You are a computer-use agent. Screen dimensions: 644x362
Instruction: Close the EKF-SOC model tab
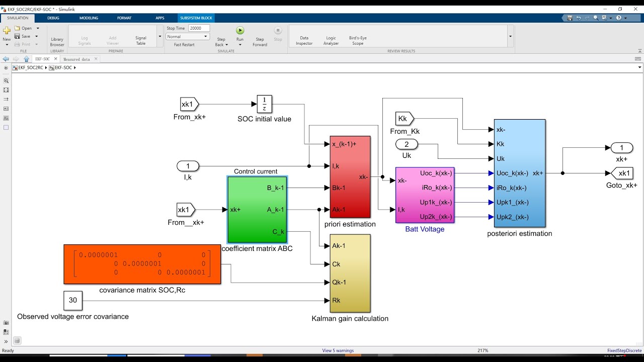pos(56,59)
